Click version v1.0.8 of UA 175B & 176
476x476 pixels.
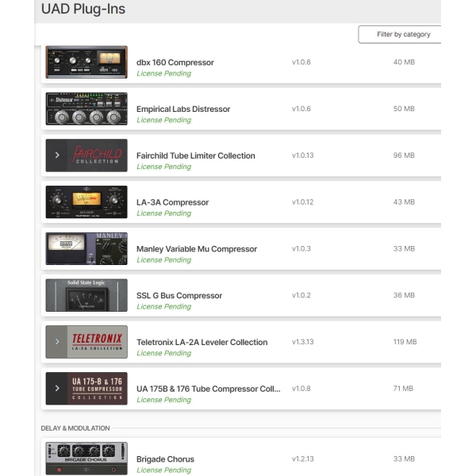tap(301, 389)
